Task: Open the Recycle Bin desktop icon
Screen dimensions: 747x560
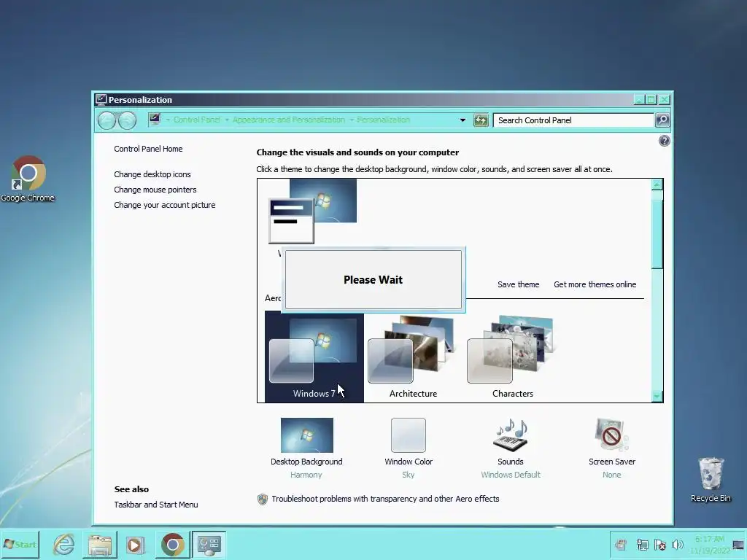Action: [711, 479]
